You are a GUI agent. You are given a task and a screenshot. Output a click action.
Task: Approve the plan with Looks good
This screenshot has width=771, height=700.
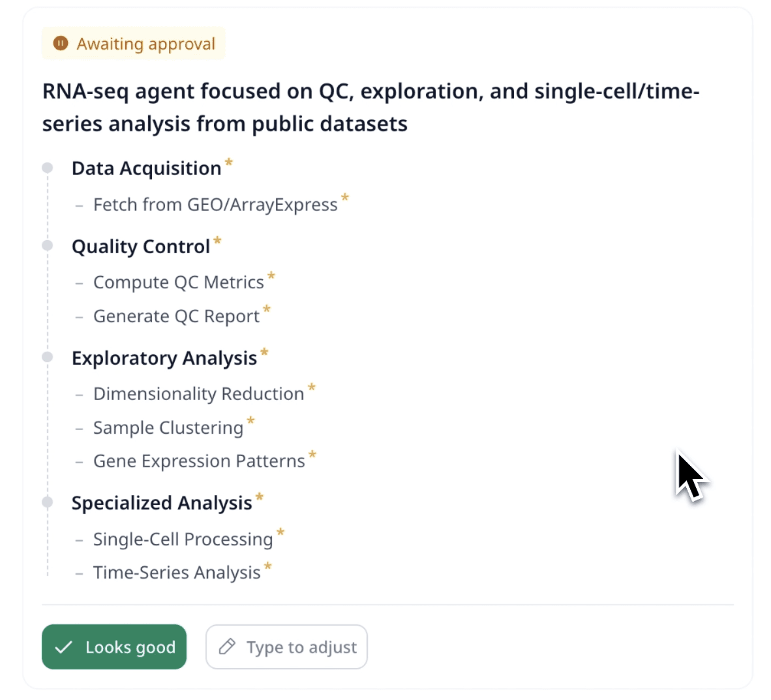(x=114, y=647)
